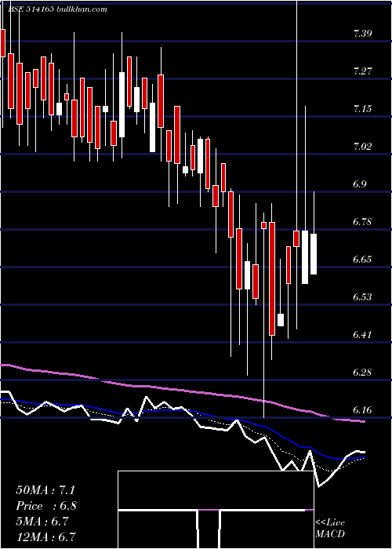Click the <<Live MACD label
The width and height of the screenshot is (392, 549).
tap(330, 528)
